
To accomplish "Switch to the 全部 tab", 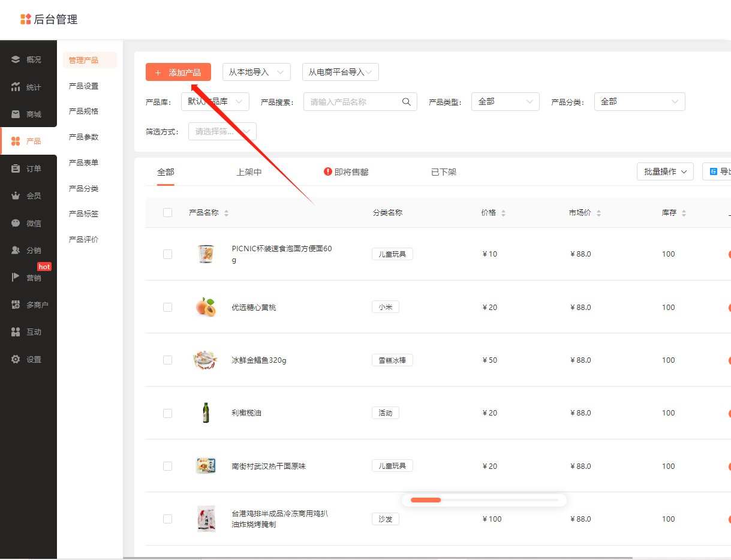I will click(166, 172).
